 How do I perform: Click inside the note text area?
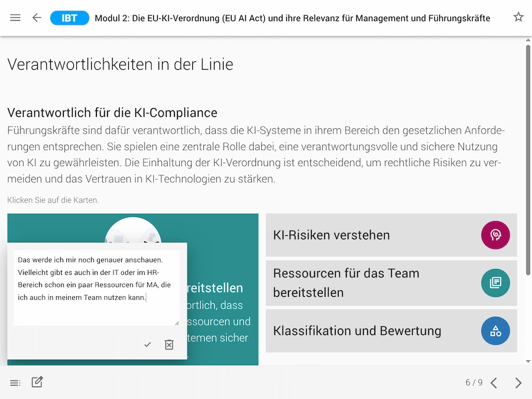tap(97, 288)
